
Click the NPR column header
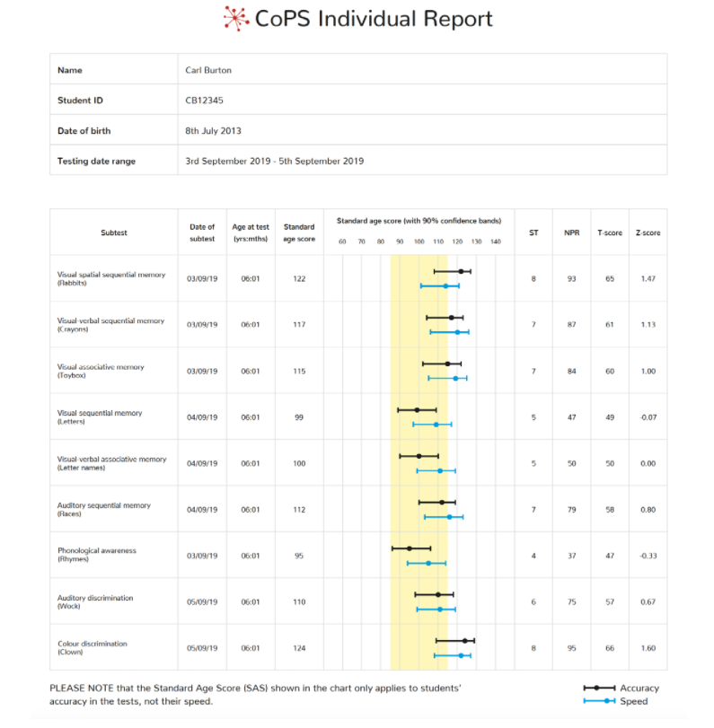[x=571, y=232]
